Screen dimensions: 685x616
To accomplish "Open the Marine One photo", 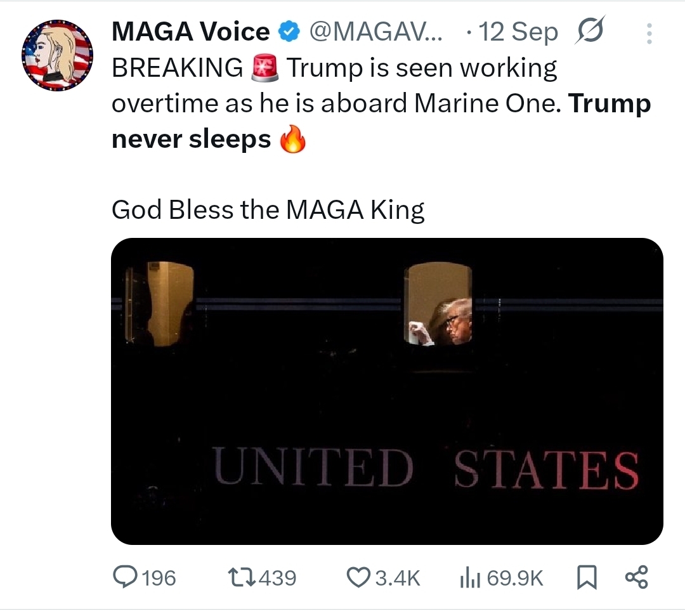I will point(387,391).
